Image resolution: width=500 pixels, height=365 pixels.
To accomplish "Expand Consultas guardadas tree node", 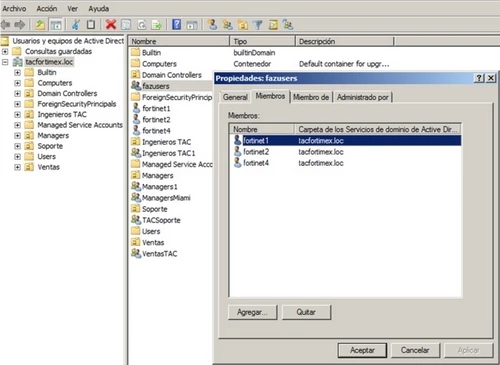I will point(5,51).
